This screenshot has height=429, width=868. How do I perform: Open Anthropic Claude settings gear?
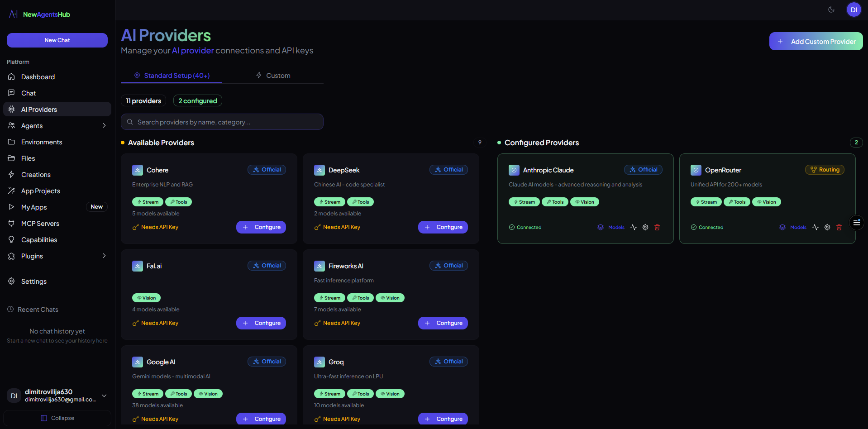pos(645,227)
